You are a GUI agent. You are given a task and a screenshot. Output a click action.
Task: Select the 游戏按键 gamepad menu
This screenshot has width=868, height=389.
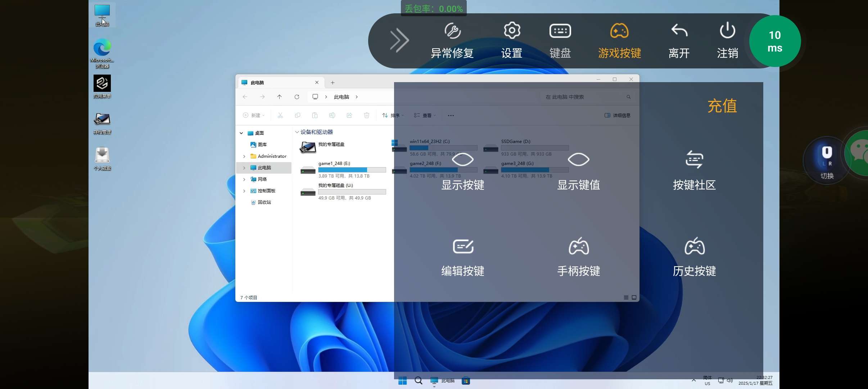[x=619, y=41]
